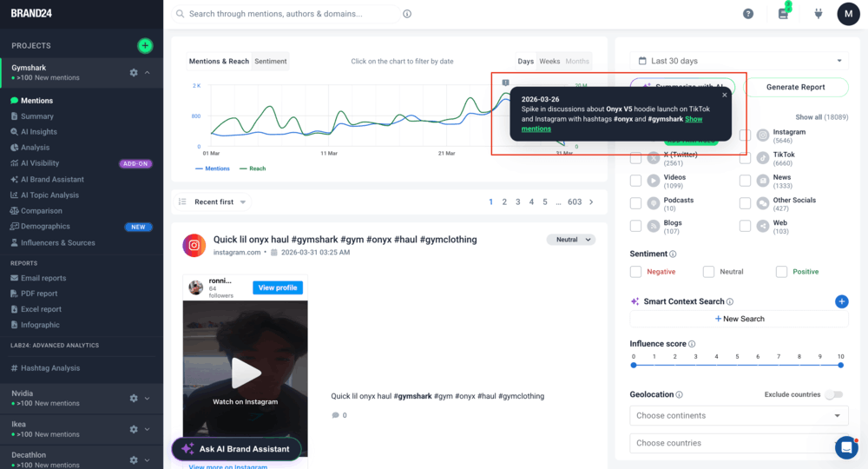Open Hashtag Analysis in the sidebar
The height and width of the screenshot is (469, 868).
(x=50, y=368)
